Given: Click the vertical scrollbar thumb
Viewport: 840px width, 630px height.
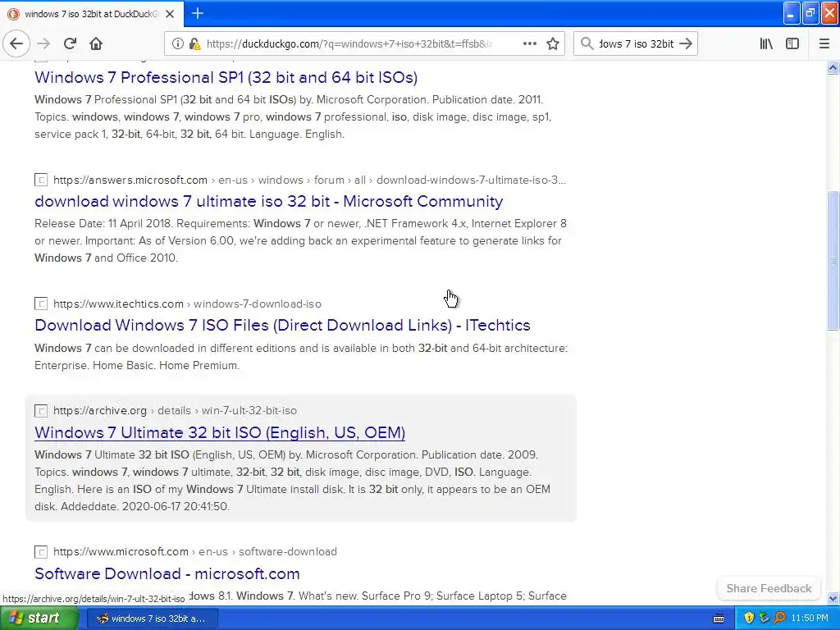Looking at the screenshot, I should tap(833, 261).
